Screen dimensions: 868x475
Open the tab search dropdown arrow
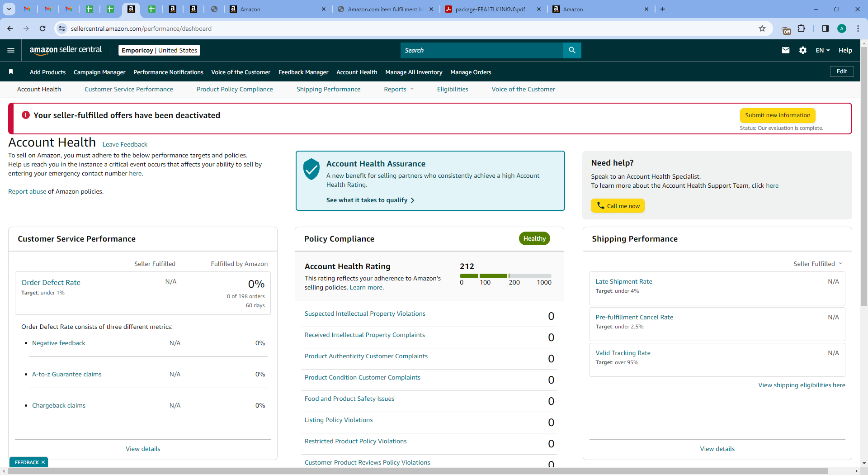click(x=9, y=9)
